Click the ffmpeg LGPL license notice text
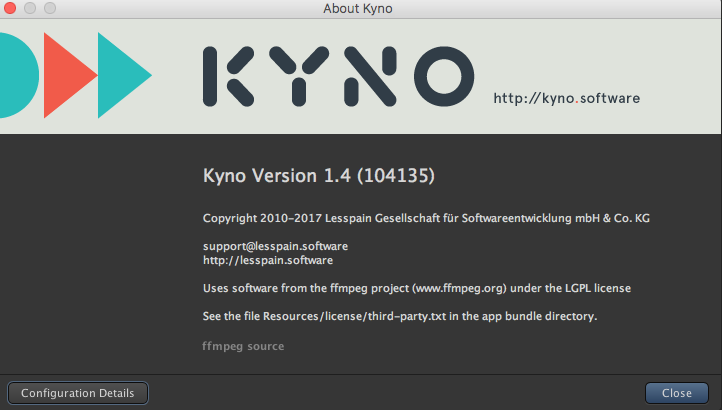722x410 pixels. (416, 288)
